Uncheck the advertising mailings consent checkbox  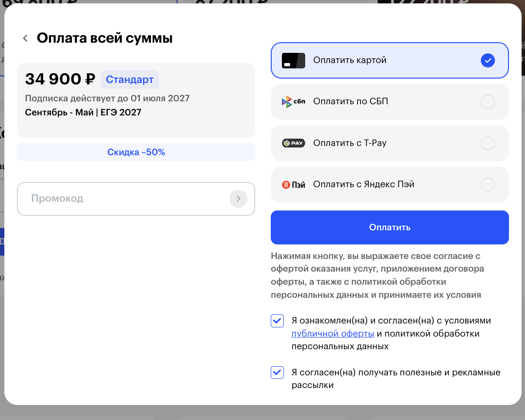click(277, 372)
